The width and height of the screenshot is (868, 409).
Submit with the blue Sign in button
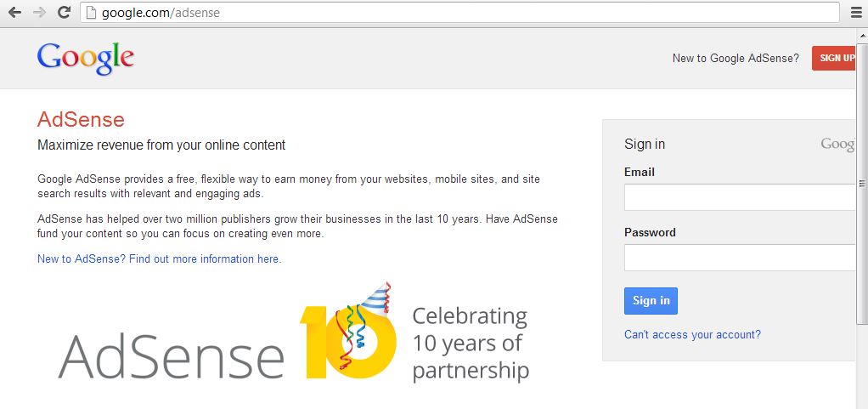click(x=651, y=301)
